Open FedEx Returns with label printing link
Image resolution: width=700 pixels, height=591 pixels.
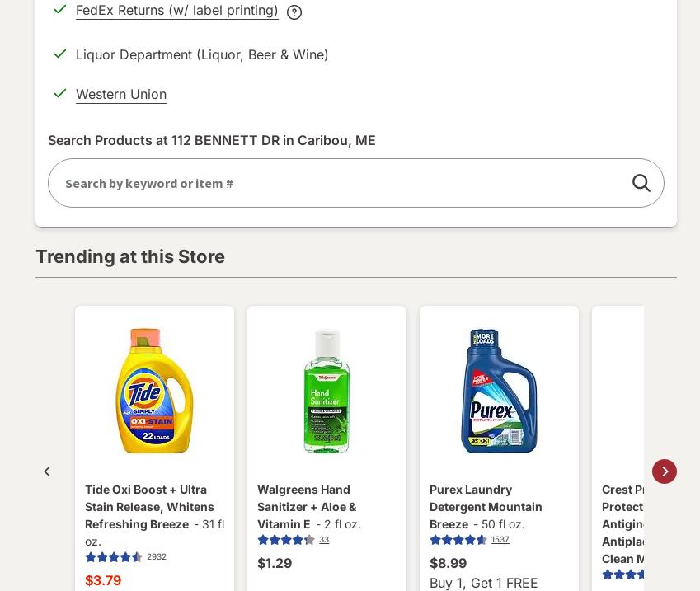point(176,11)
